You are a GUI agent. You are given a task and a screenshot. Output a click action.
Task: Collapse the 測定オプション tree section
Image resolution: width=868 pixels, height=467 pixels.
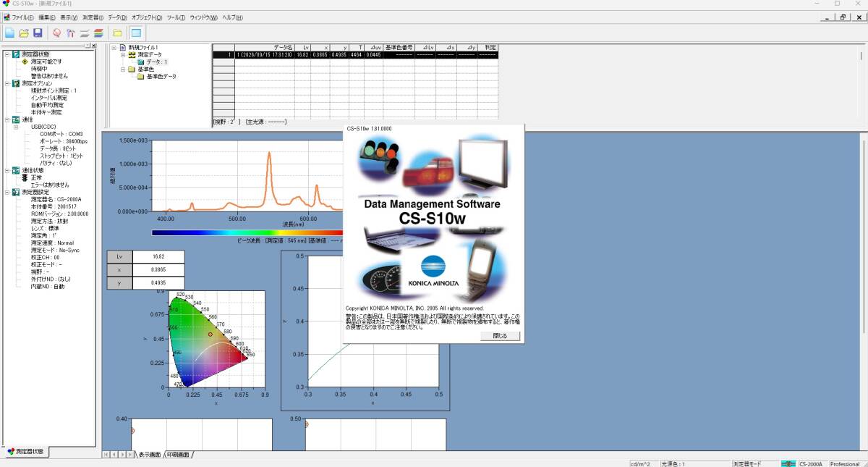tap(7, 83)
